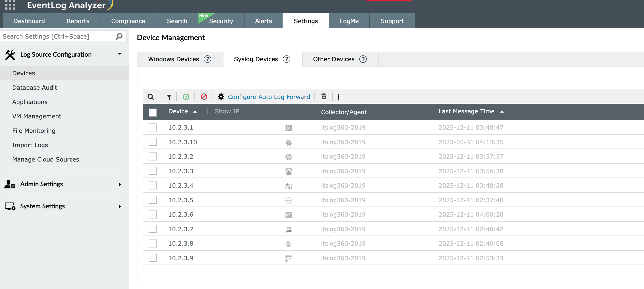Open the three-dot more options menu
The height and width of the screenshot is (289, 644).
[339, 97]
